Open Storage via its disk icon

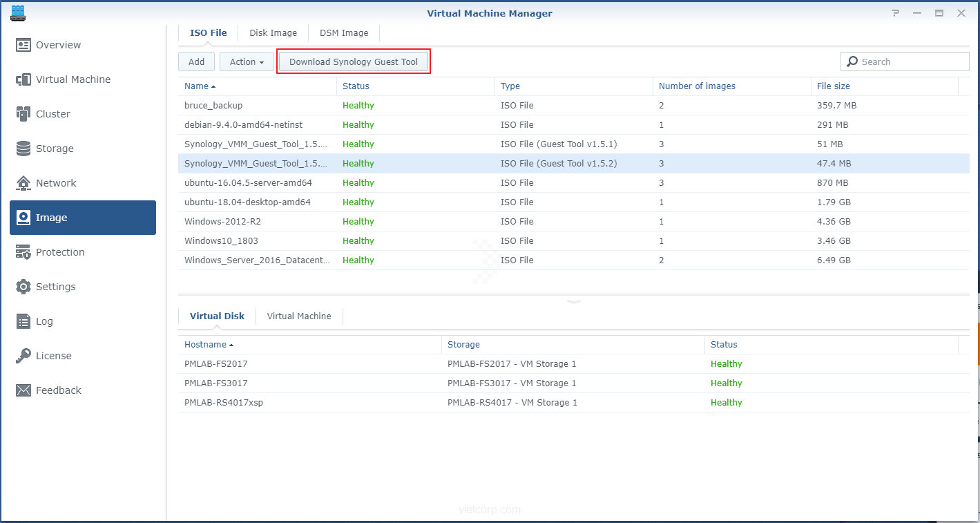tap(23, 149)
